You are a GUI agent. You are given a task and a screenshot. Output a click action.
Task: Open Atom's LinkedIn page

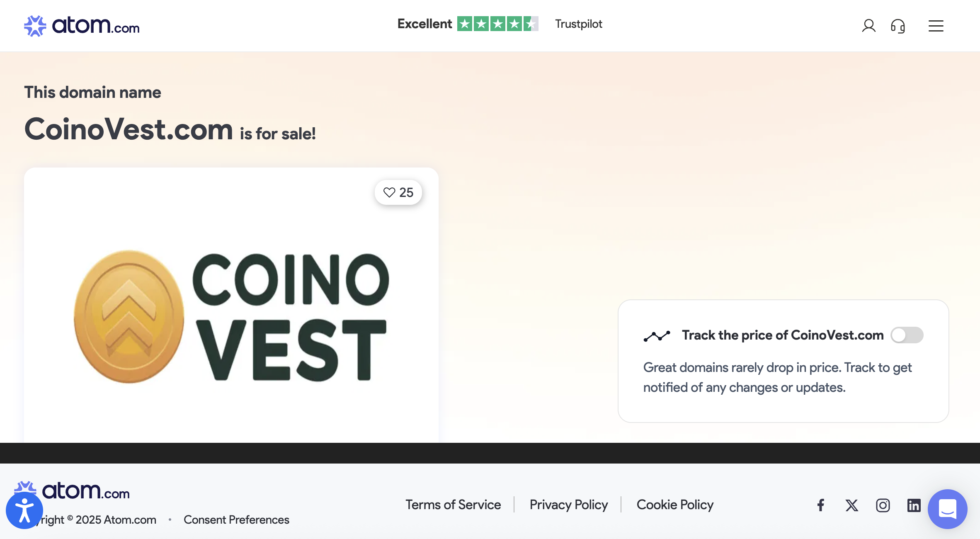tap(914, 505)
